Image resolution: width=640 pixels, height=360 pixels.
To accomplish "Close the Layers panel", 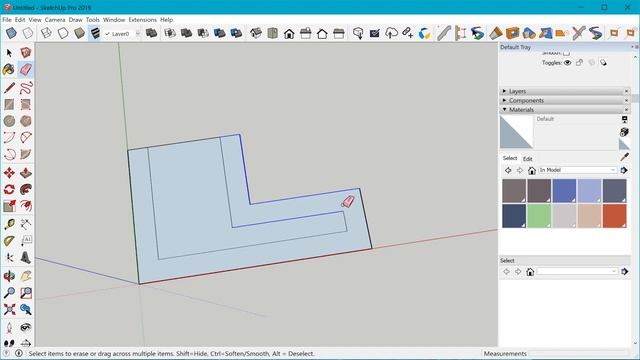I will [x=627, y=91].
